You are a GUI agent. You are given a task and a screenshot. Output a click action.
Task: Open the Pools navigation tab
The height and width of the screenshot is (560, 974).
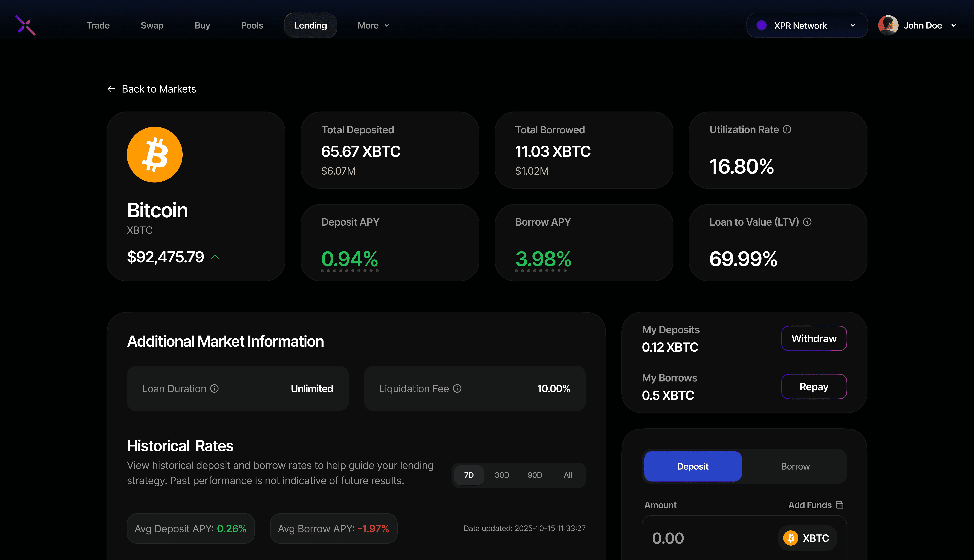pos(252,25)
